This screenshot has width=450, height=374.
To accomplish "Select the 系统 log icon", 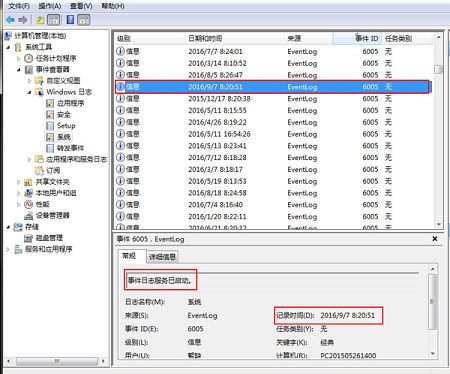I will coord(50,137).
